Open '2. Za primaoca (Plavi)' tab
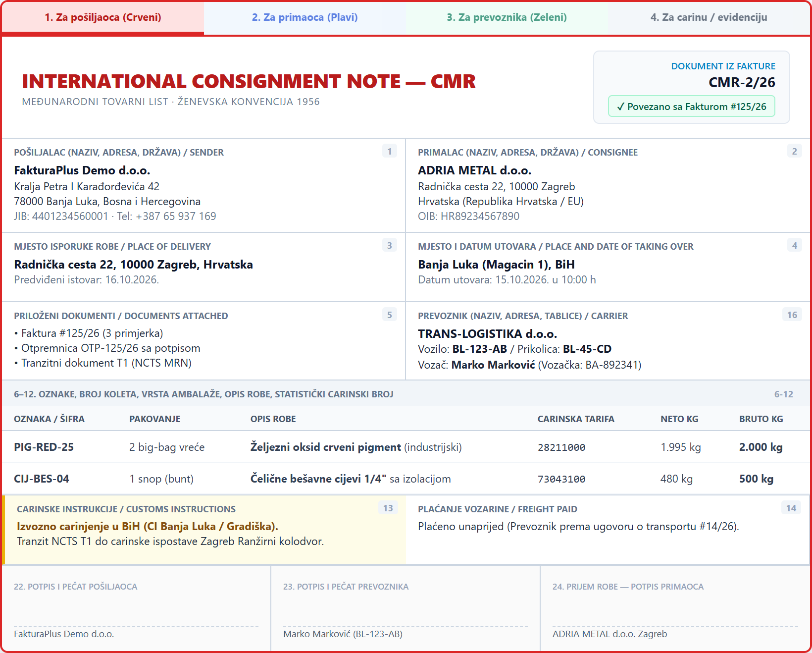812x653 pixels. (305, 18)
